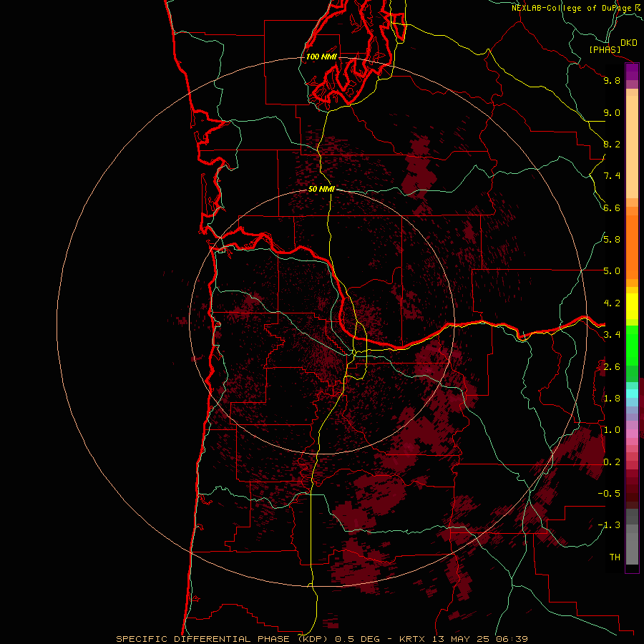Click the "06:39" timestamp in the caption
Viewport: 644px width, 644px height.
pos(512,639)
